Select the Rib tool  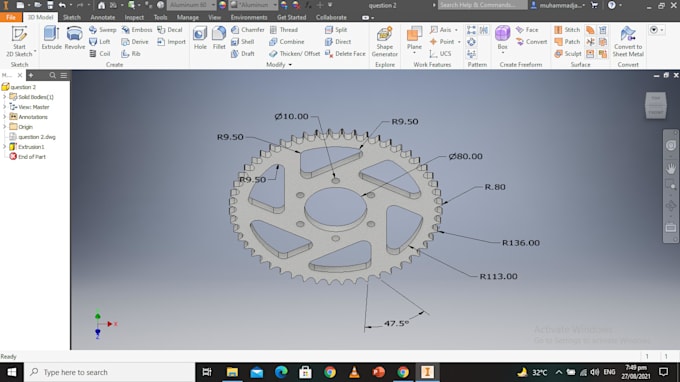(131, 53)
